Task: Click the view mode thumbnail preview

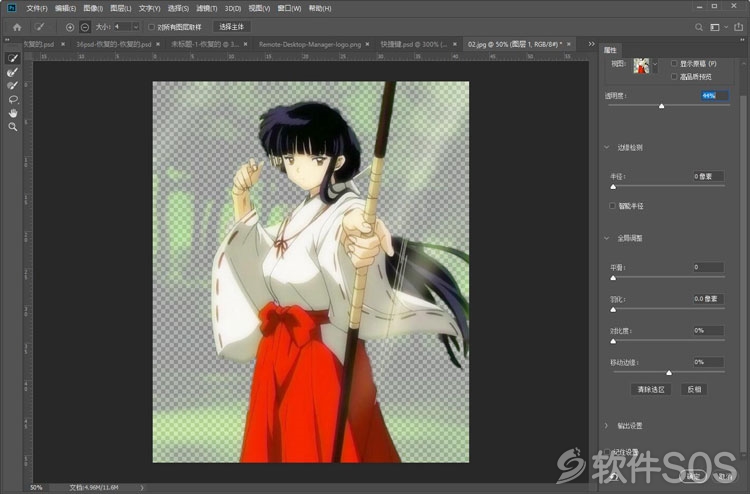Action: (x=641, y=66)
